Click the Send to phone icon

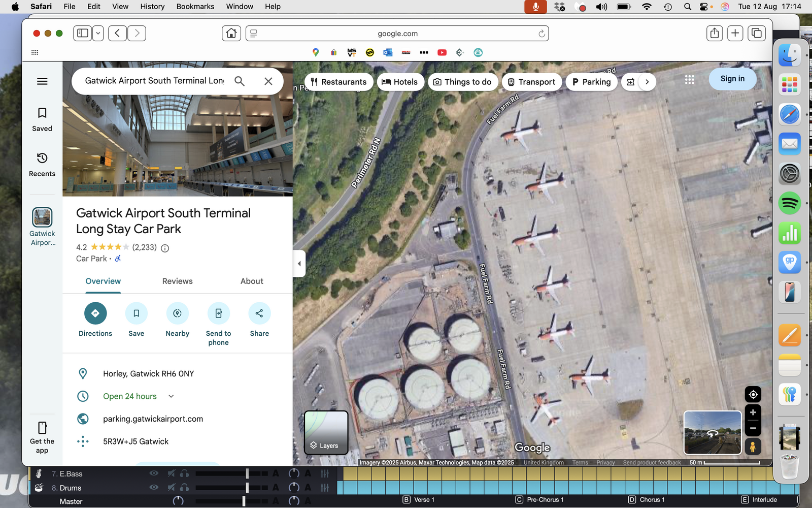point(218,313)
